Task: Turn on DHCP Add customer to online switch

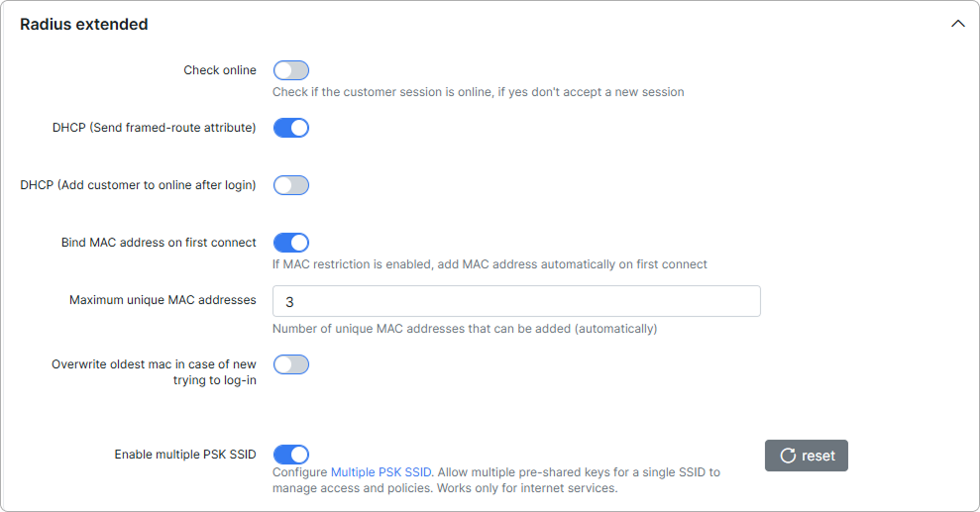Action: click(291, 185)
